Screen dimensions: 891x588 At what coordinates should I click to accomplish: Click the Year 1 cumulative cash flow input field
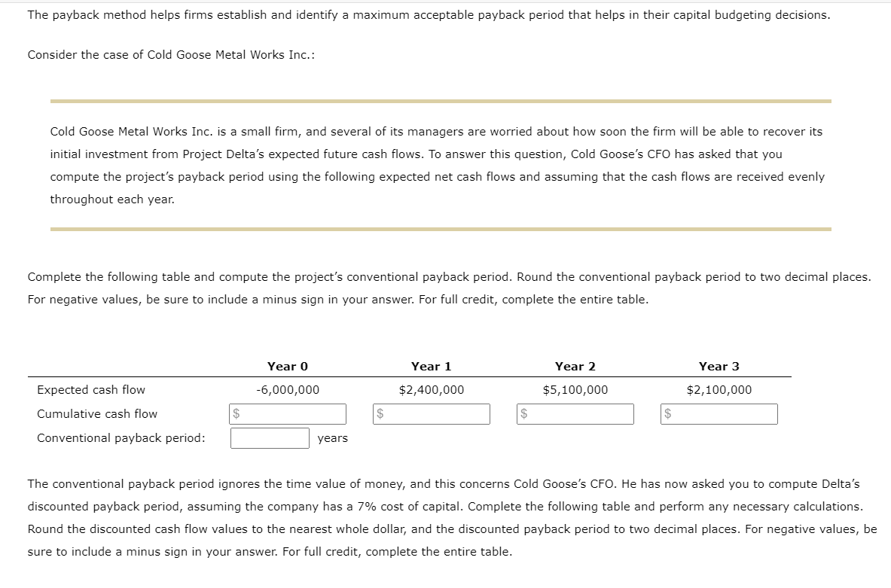431,413
